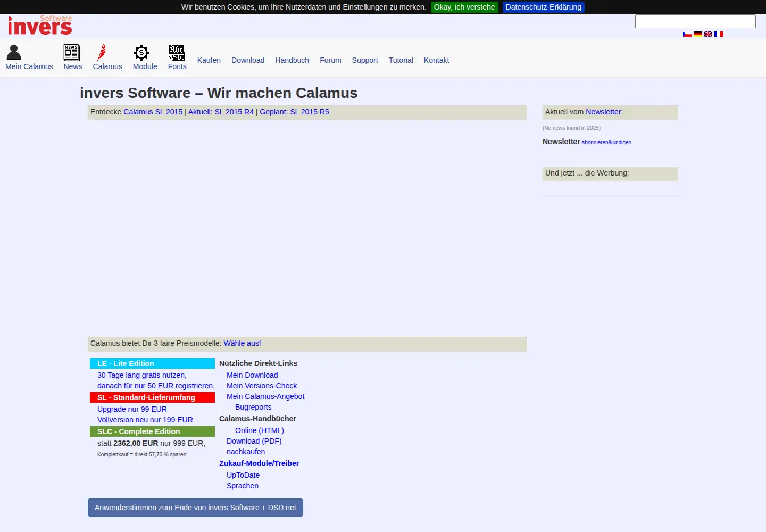Click the Anwenderstimmen zum Ende button
Image resolution: width=766 pixels, height=532 pixels.
click(x=195, y=508)
